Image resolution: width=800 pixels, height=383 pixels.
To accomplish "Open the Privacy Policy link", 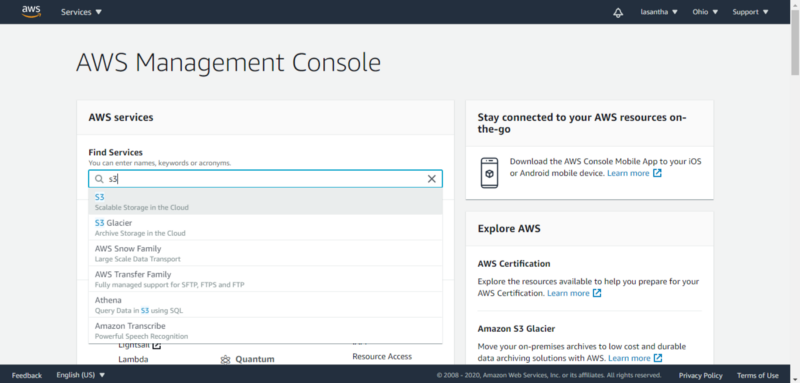I will pos(701,375).
